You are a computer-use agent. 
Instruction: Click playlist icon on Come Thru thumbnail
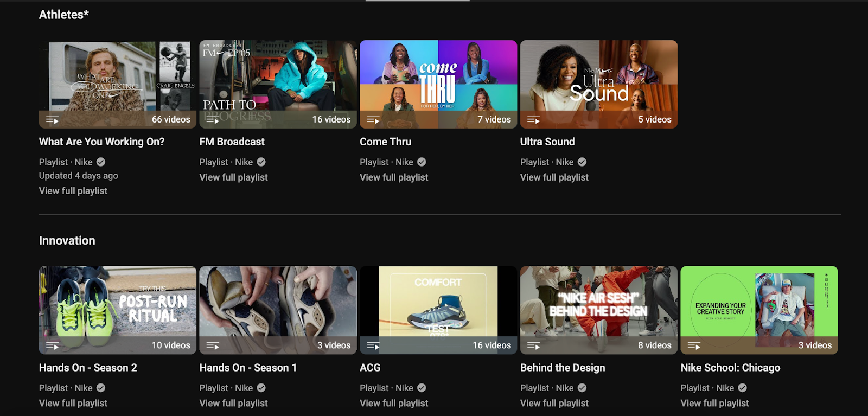(373, 120)
